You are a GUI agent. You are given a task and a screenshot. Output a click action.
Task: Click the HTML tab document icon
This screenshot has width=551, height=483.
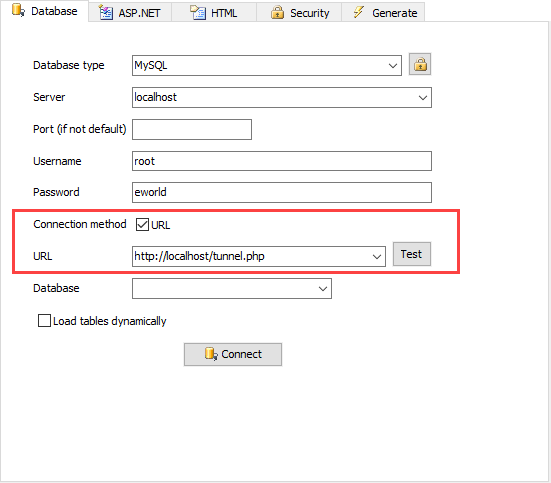[198, 13]
